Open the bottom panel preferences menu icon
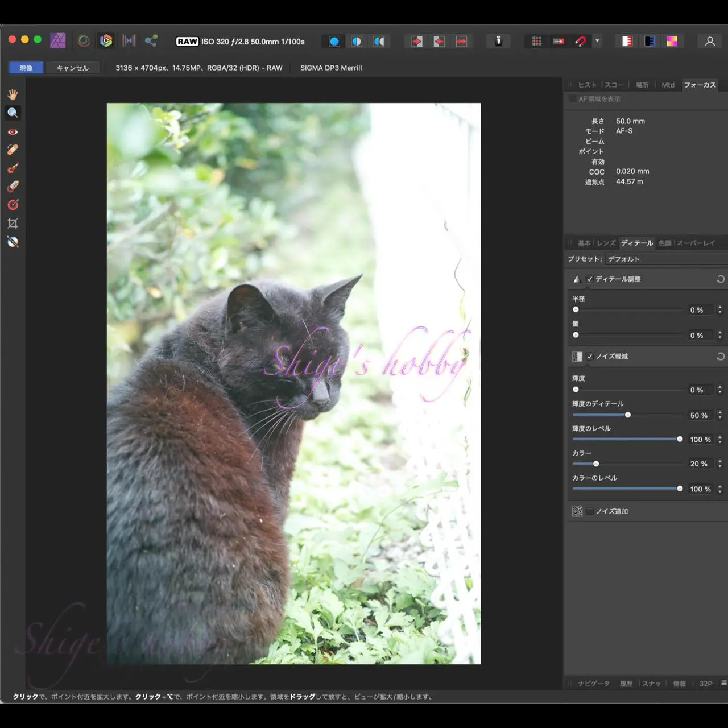Image resolution: width=728 pixels, height=728 pixels. pyautogui.click(x=723, y=683)
